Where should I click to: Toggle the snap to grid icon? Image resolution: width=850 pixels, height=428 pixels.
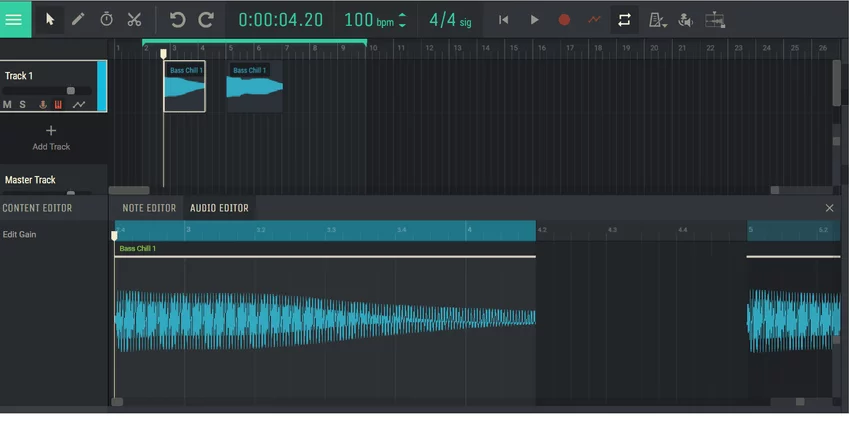pos(715,21)
